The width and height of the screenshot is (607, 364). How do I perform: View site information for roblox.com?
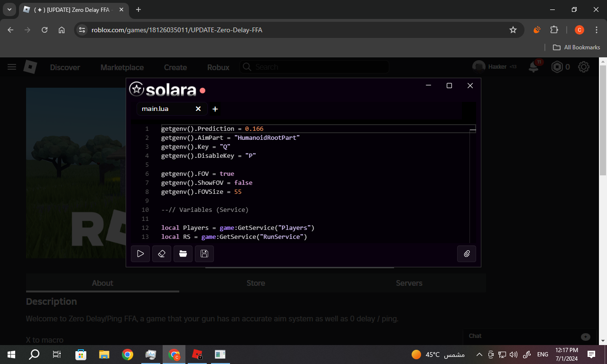82,30
